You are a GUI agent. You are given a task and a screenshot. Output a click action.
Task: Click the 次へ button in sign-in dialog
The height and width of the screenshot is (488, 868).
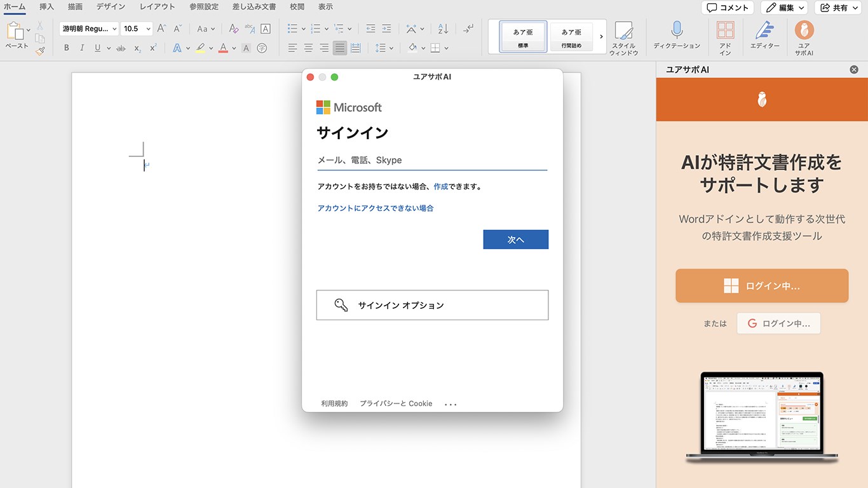click(515, 240)
